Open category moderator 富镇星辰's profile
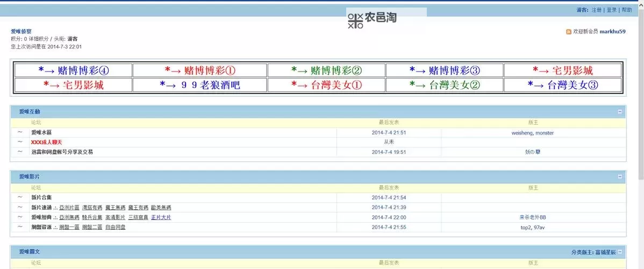 606,252
